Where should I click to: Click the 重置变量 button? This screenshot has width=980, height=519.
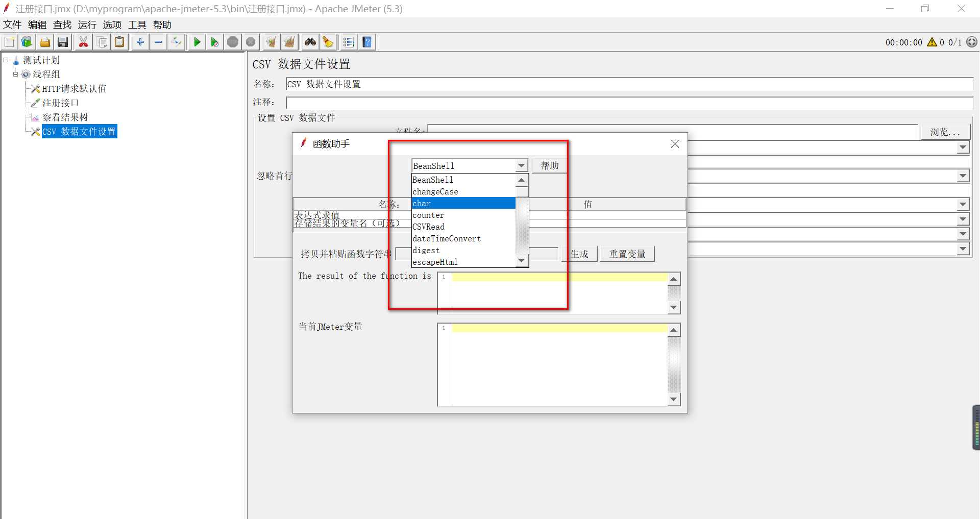point(627,254)
